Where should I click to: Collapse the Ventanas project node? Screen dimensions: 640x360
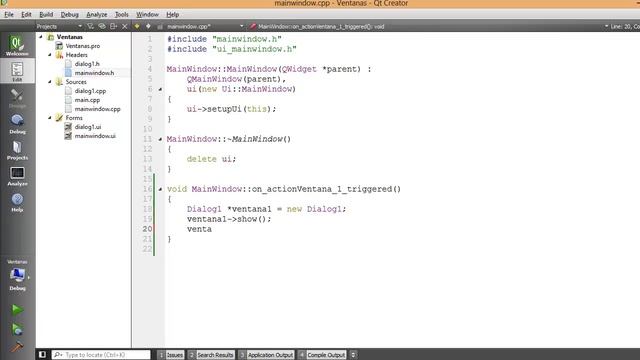tap(41, 37)
